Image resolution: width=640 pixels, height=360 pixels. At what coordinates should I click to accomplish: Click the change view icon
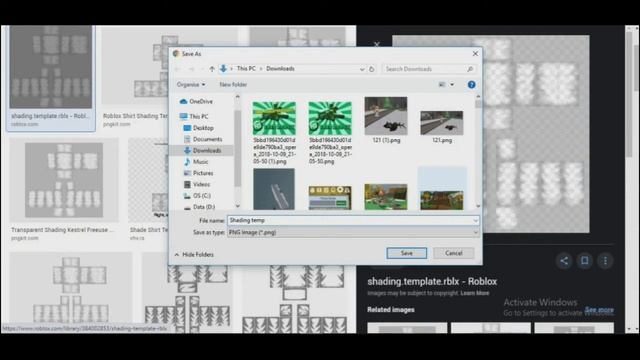(442, 84)
